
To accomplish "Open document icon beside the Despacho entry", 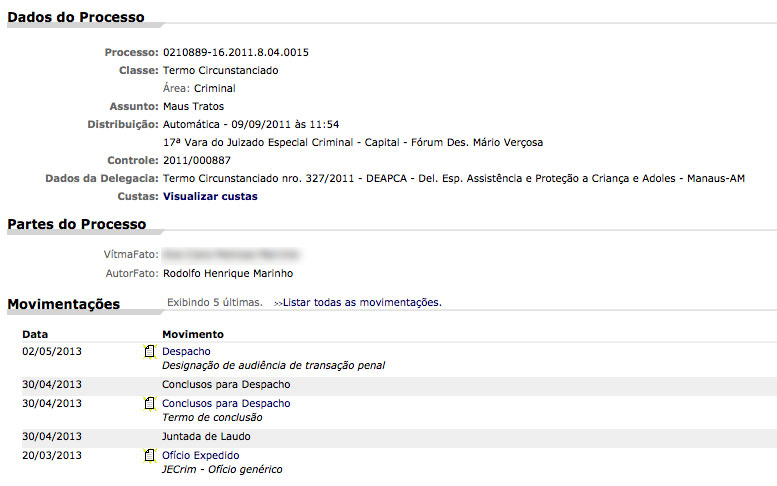I will pos(150,352).
